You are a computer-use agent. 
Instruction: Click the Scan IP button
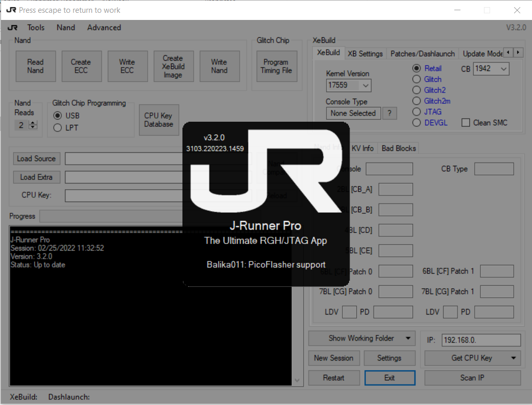click(x=472, y=378)
